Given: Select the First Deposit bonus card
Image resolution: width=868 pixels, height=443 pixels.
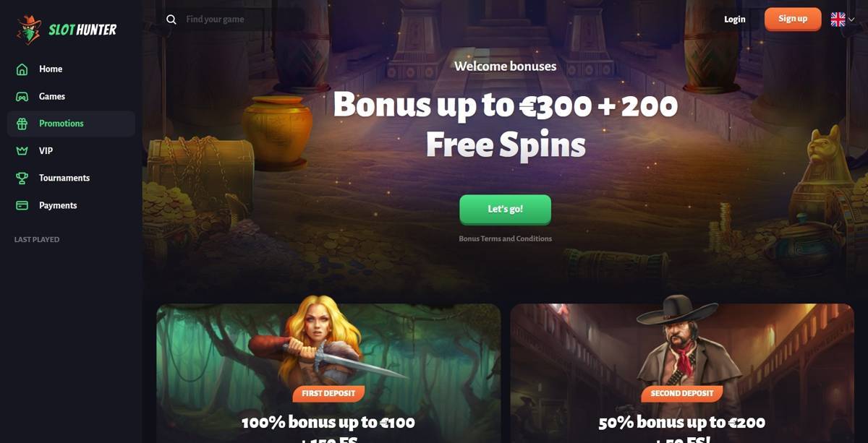Looking at the screenshot, I should pyautogui.click(x=328, y=373).
